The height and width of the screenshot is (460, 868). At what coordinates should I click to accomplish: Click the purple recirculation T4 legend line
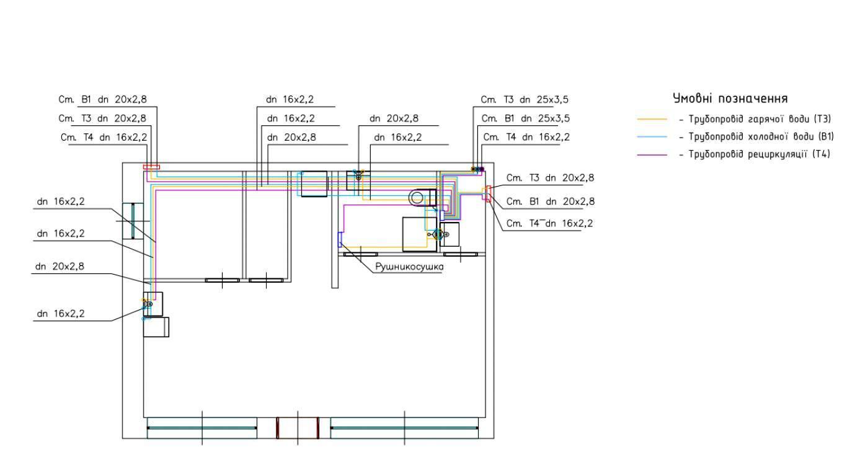pyautogui.click(x=652, y=154)
